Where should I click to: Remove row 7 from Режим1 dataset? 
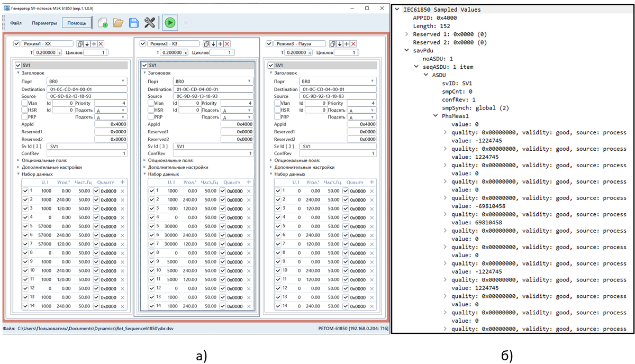click(x=122, y=244)
